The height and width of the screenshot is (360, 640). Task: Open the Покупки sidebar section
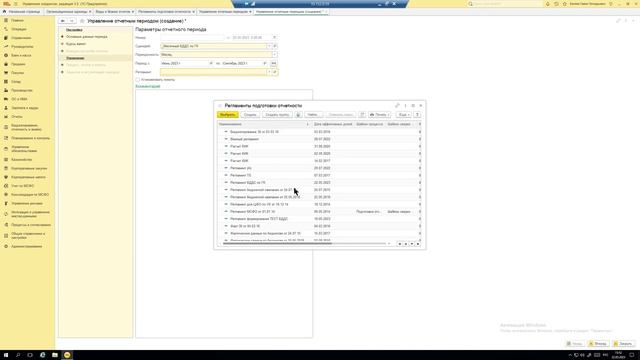[x=18, y=73]
